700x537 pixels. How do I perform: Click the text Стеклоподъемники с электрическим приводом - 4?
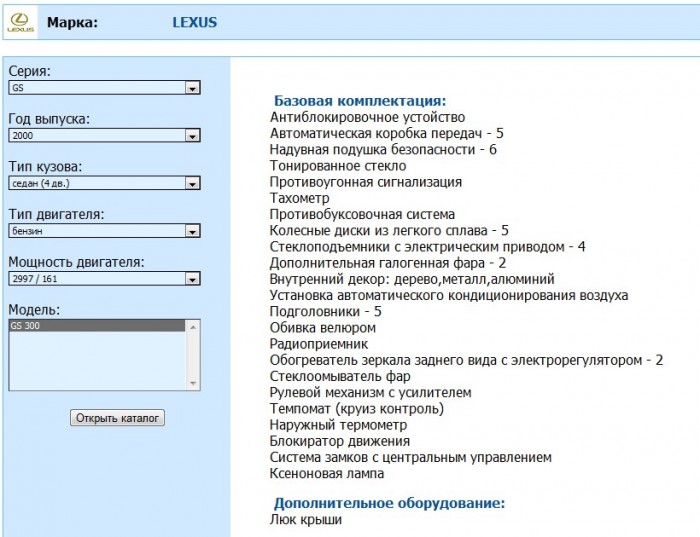click(427, 246)
